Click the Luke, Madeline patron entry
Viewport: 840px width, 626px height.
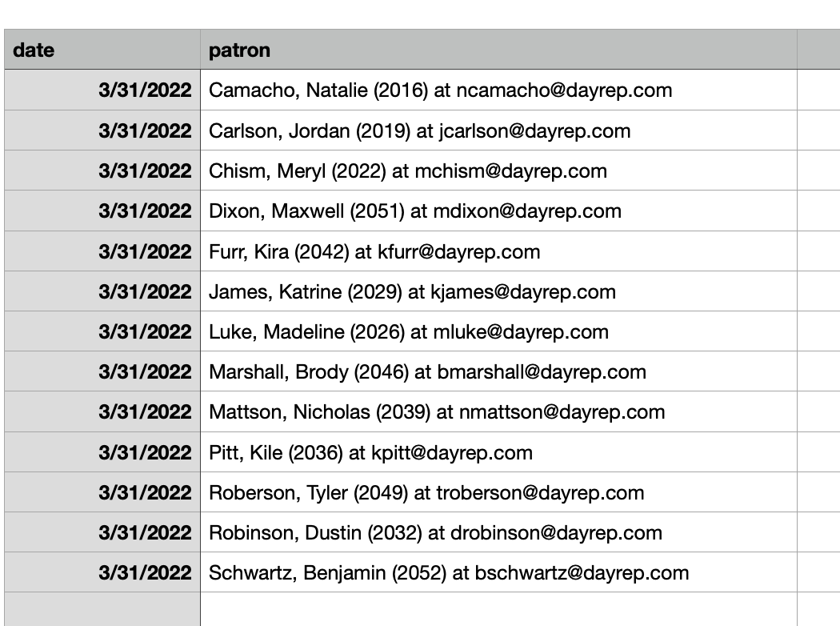pyautogui.click(x=408, y=332)
